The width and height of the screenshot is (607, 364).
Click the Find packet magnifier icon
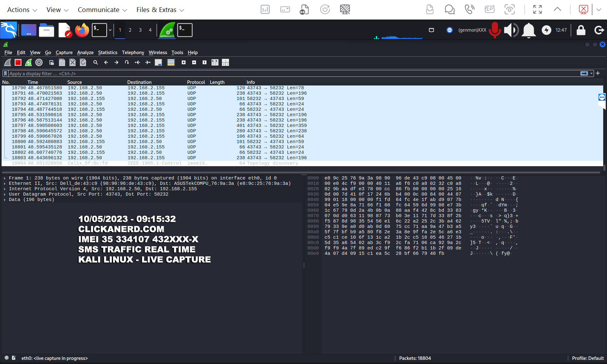click(x=95, y=63)
